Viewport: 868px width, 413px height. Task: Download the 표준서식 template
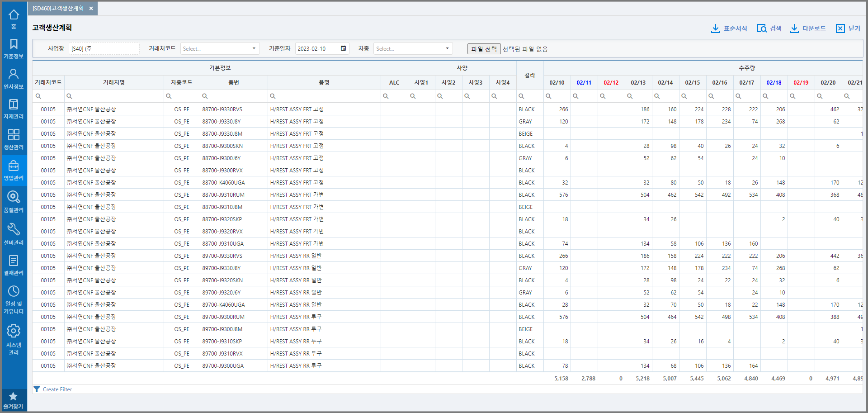[729, 28]
